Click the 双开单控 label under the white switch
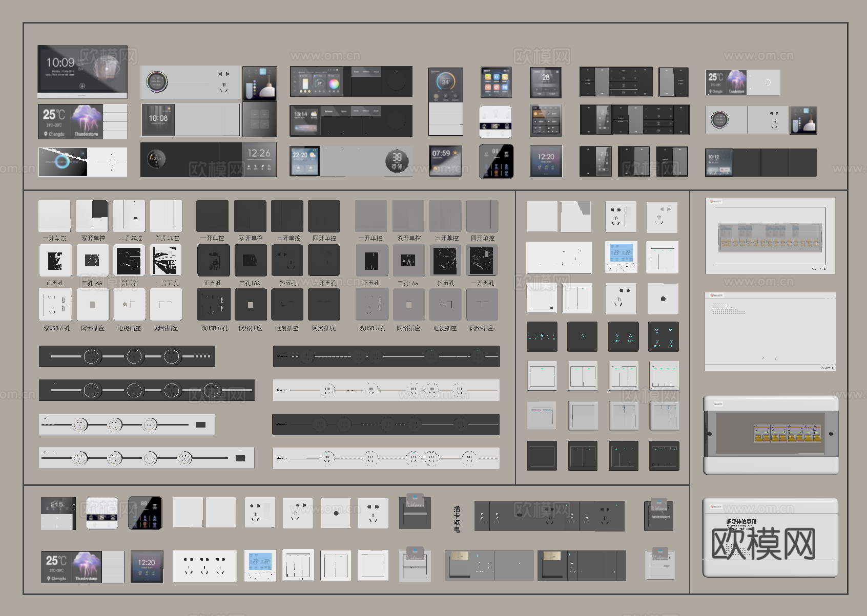Viewport: 867px width, 616px height. pos(93,238)
